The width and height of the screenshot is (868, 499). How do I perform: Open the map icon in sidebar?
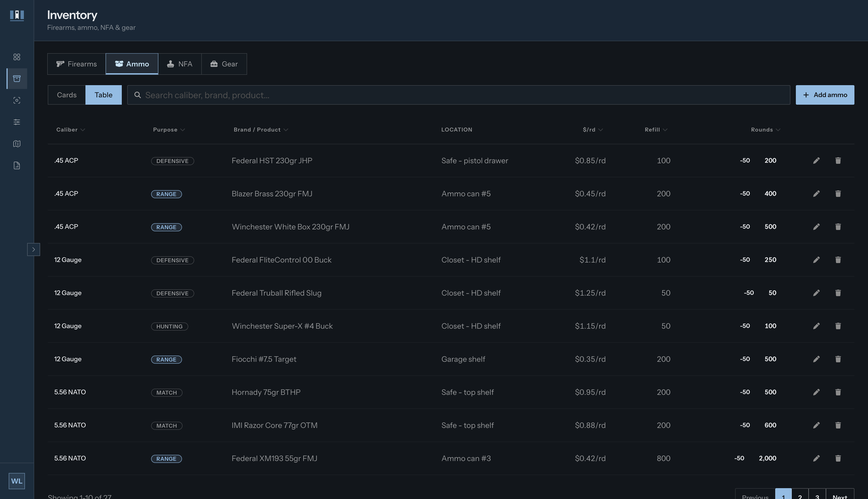click(x=17, y=144)
